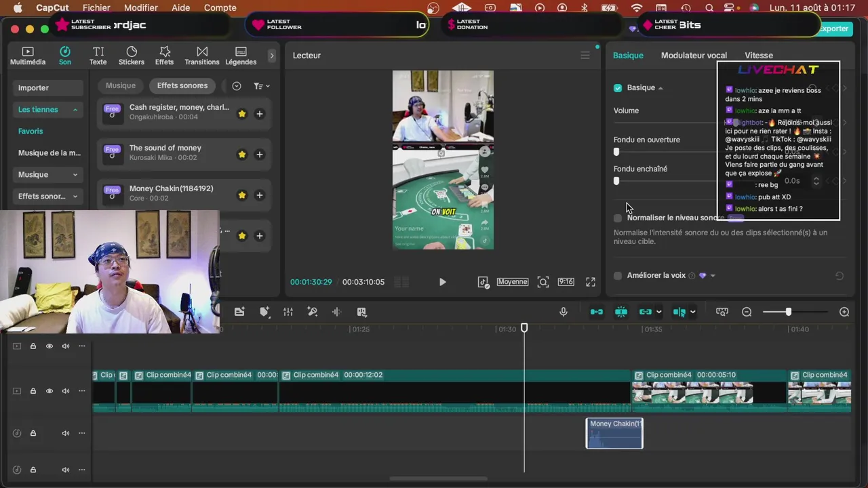This screenshot has height=488, width=868.
Task: Mute the Clip combiné4 video track
Action: (x=66, y=391)
